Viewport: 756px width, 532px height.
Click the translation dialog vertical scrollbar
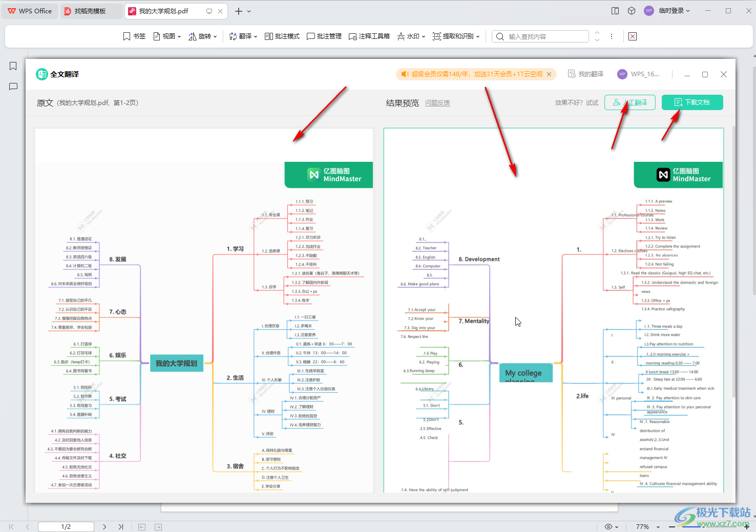(x=733, y=261)
